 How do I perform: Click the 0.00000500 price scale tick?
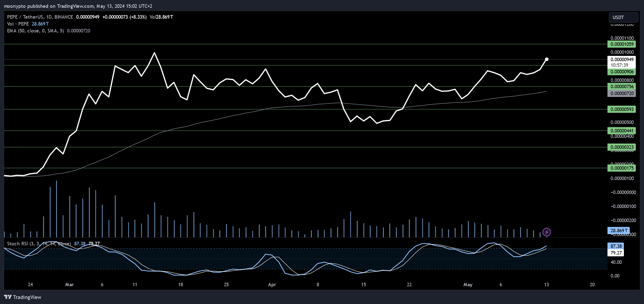[622, 122]
